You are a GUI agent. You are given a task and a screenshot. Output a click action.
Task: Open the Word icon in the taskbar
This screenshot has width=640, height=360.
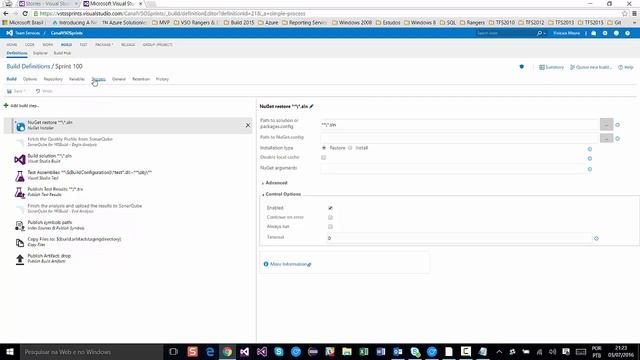(380, 351)
